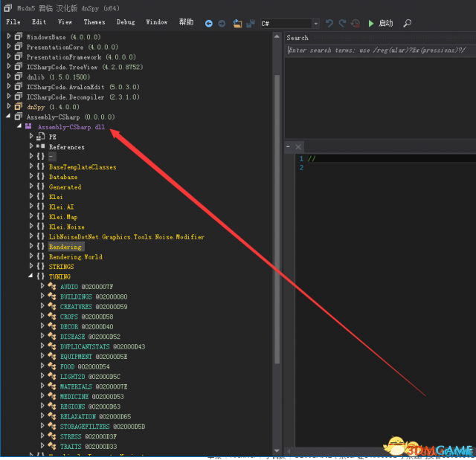
Task: Select the REGIONS @02000D63 class
Action: [90, 406]
